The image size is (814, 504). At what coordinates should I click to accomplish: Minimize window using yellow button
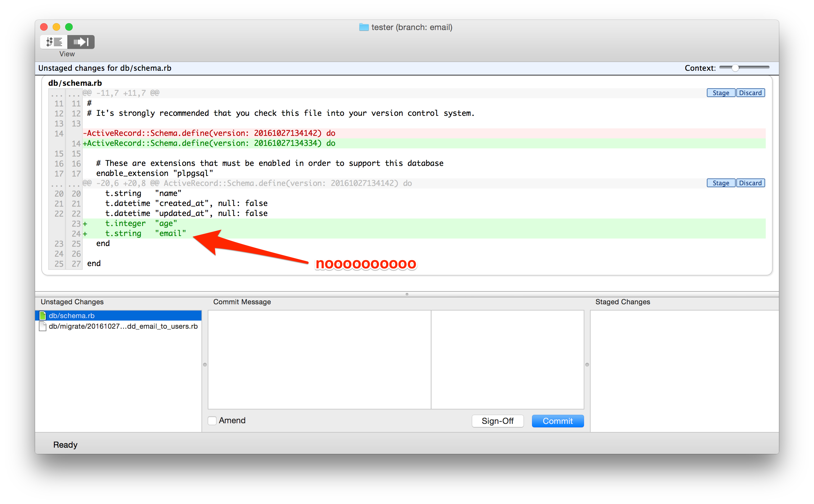pos(56,27)
